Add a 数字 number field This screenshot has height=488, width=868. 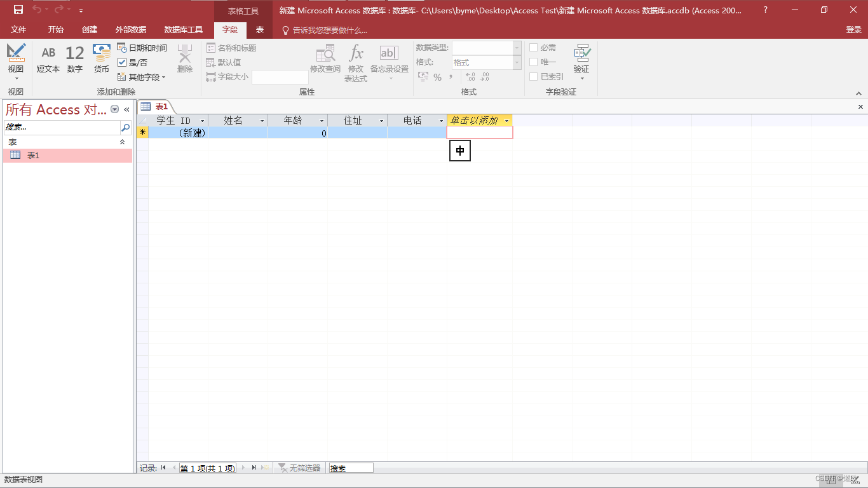tap(75, 59)
